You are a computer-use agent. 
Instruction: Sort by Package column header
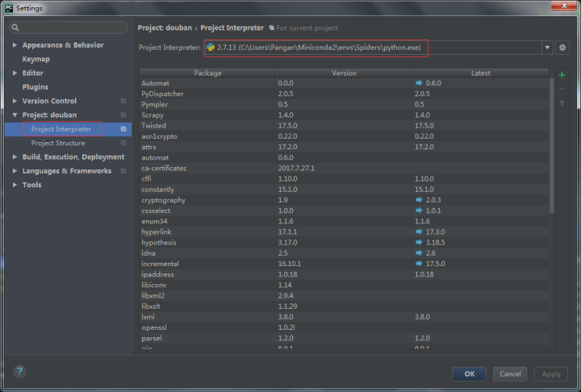(x=207, y=73)
